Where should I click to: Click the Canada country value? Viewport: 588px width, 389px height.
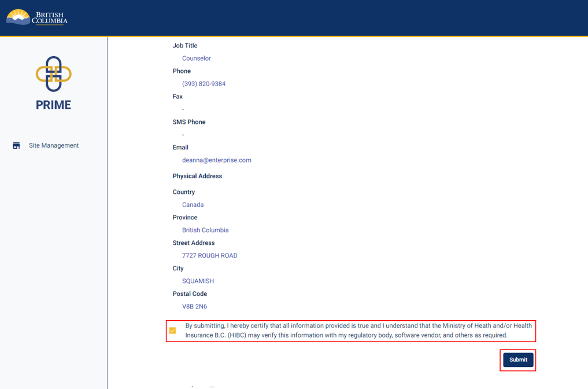193,205
